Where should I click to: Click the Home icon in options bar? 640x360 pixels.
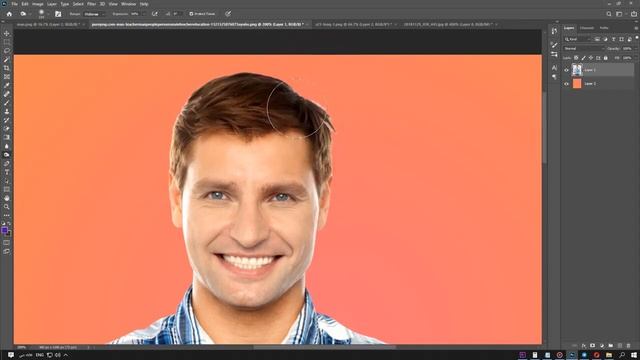pos(9,14)
